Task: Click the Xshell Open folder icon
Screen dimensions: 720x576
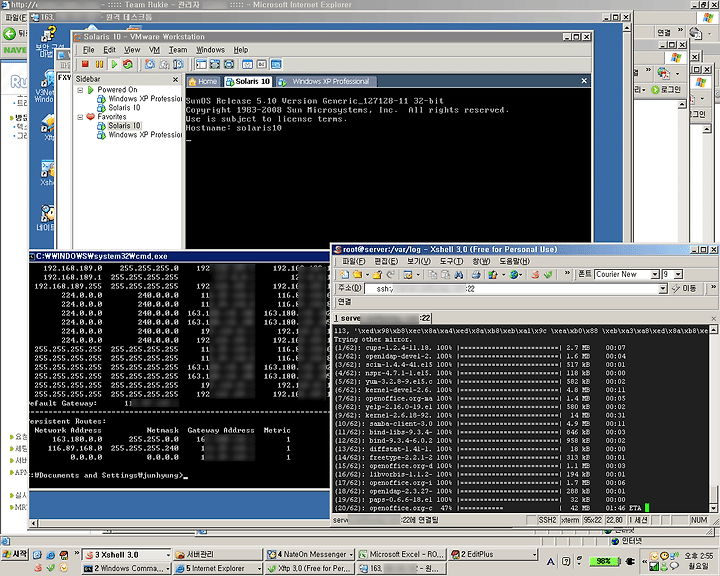Action: (x=357, y=275)
